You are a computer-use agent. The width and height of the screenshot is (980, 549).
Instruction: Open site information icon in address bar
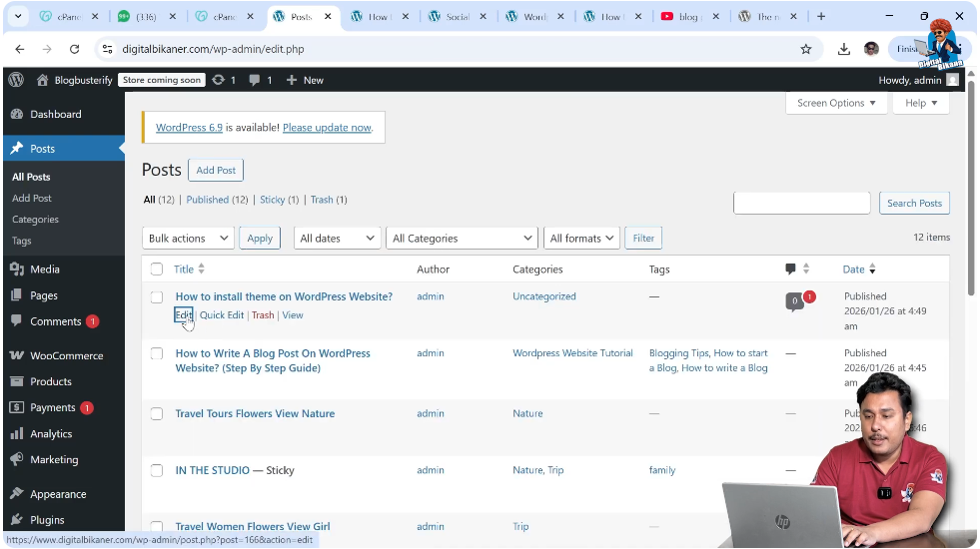[x=108, y=49]
